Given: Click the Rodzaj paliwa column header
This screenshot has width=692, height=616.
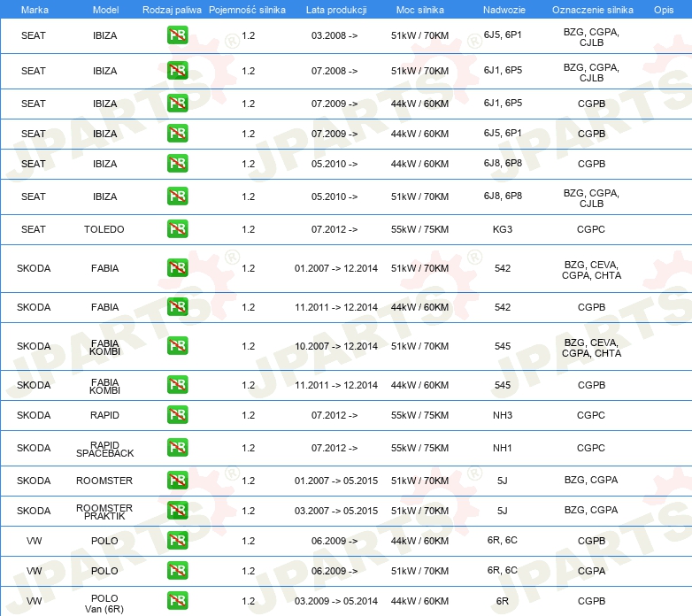Looking at the screenshot, I should tap(172, 10).
